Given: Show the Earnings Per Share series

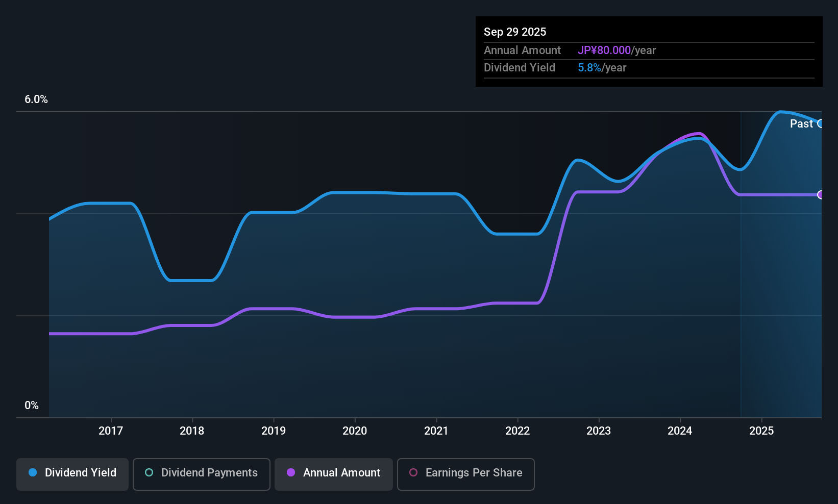Looking at the screenshot, I should click(x=465, y=474).
